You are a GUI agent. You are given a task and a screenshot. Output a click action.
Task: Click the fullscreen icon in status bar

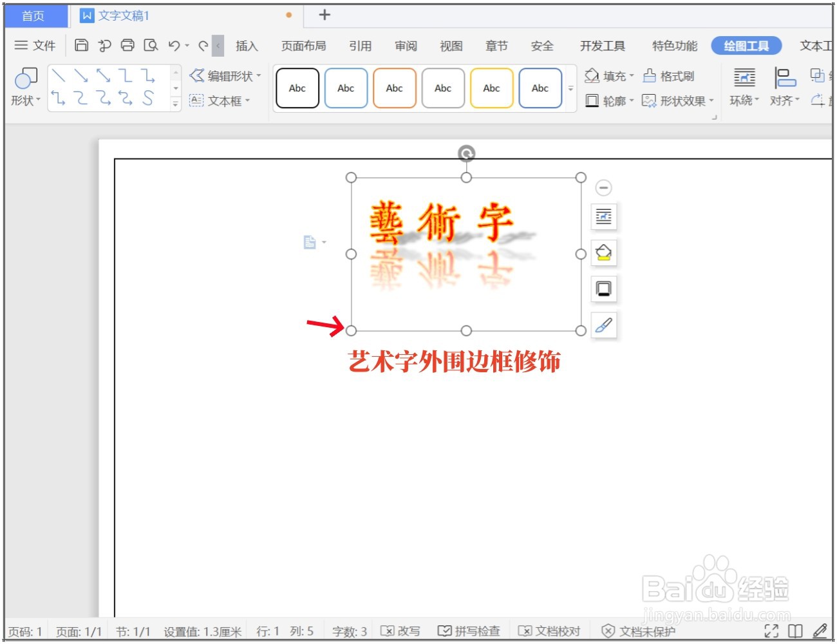pos(771,631)
